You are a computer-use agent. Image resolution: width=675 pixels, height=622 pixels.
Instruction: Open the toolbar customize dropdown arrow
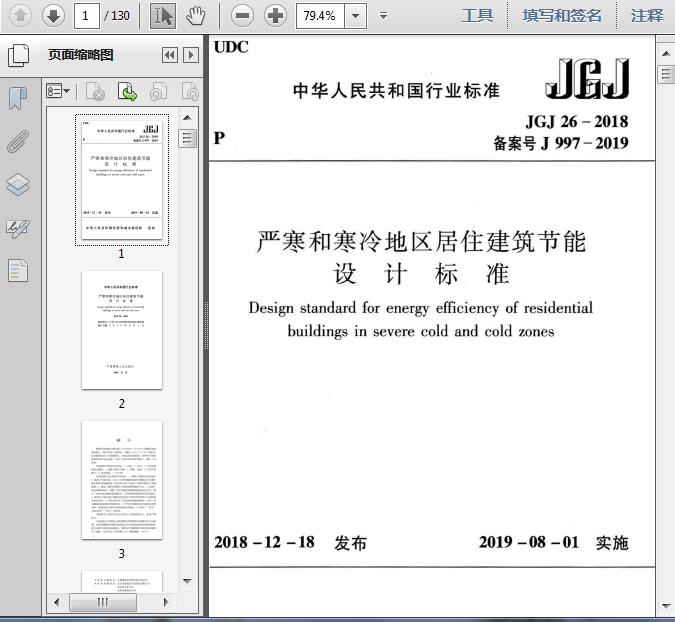(x=383, y=16)
